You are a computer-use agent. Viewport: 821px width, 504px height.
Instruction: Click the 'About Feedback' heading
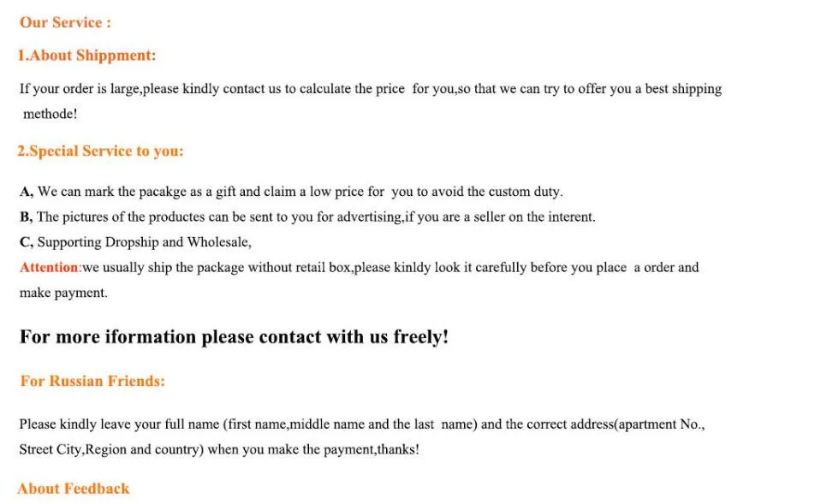coord(74,489)
